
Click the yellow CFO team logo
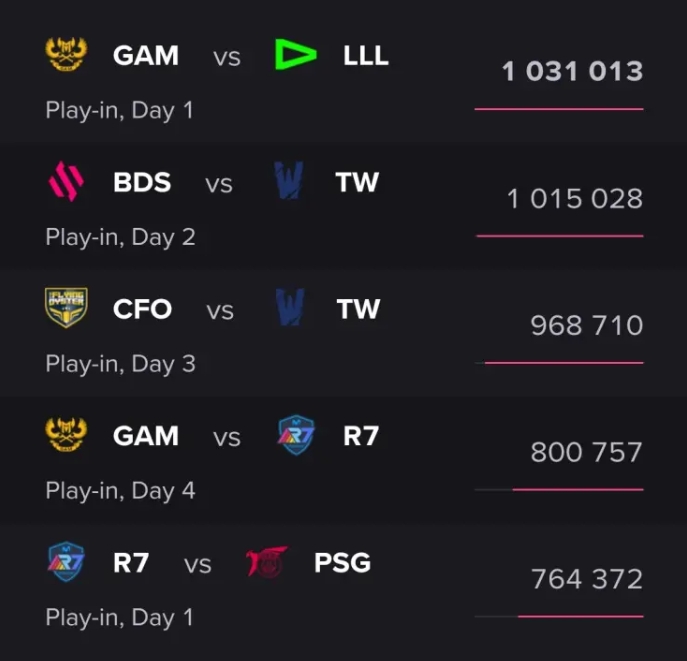click(x=66, y=309)
